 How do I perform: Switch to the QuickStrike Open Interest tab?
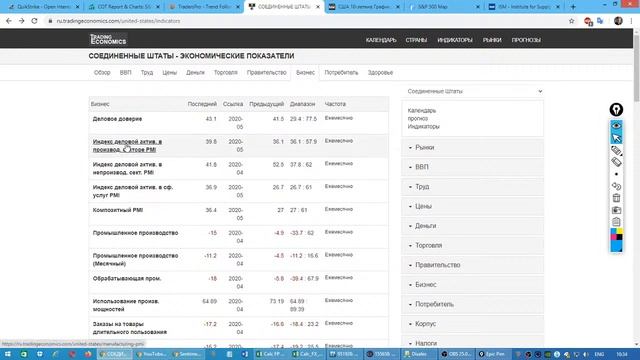tap(44, 7)
